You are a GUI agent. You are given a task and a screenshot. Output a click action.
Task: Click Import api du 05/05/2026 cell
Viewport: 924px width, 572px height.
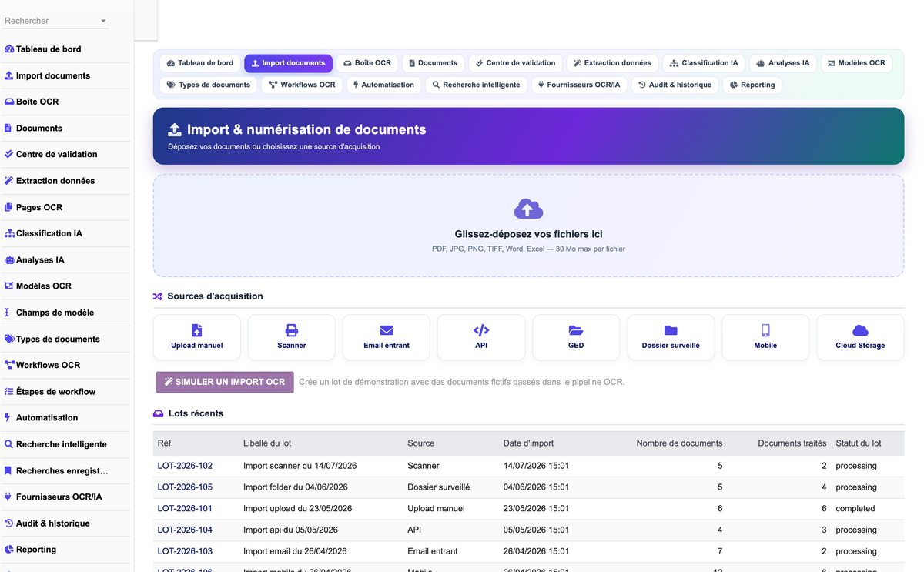click(x=290, y=530)
